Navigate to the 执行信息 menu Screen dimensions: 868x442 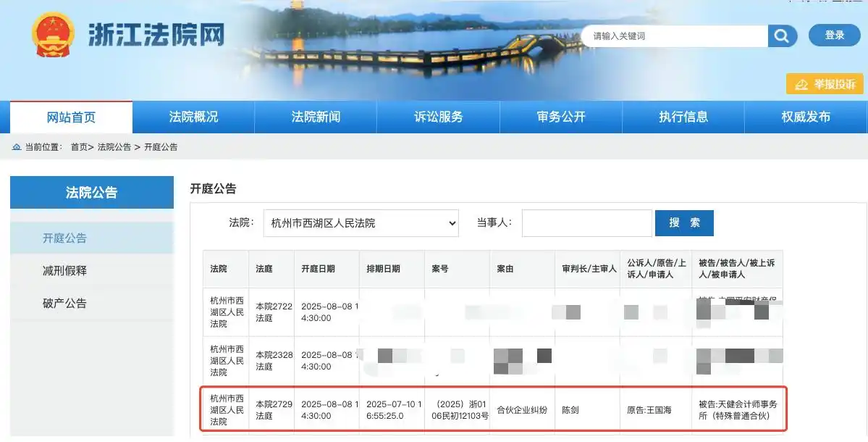tap(683, 117)
